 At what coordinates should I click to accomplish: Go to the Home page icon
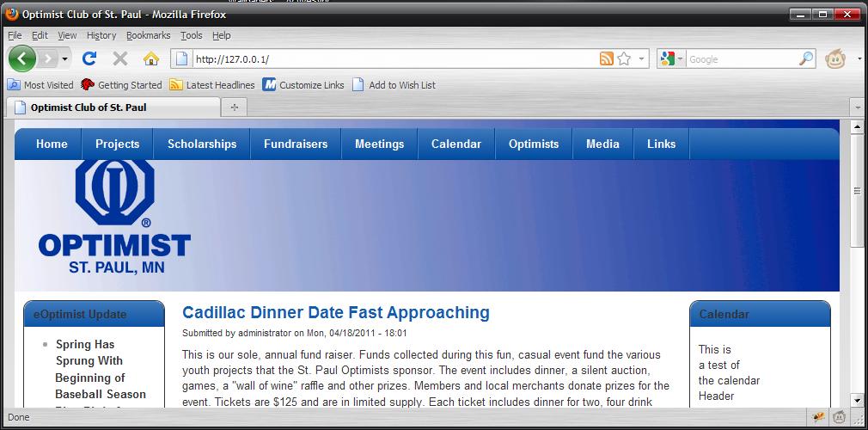tap(151, 58)
